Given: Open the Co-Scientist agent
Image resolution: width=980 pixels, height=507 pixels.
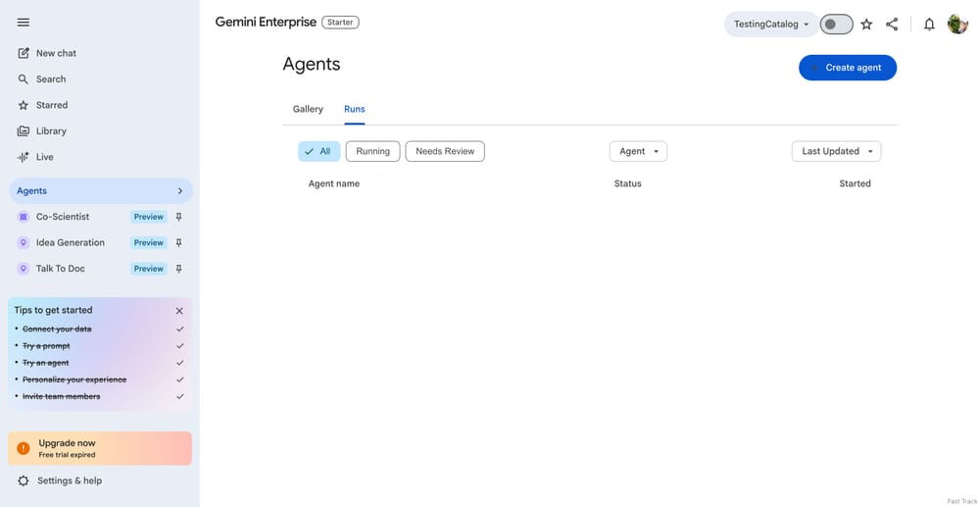Looking at the screenshot, I should 63,217.
